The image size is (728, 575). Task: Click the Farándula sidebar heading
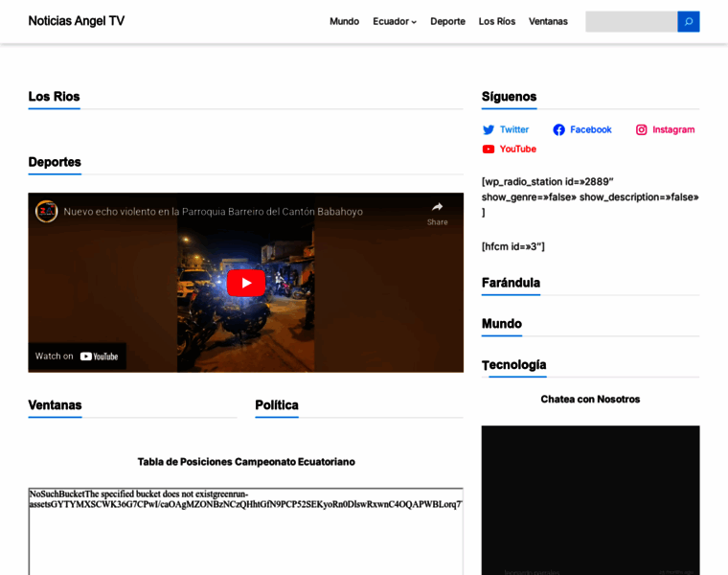(511, 283)
